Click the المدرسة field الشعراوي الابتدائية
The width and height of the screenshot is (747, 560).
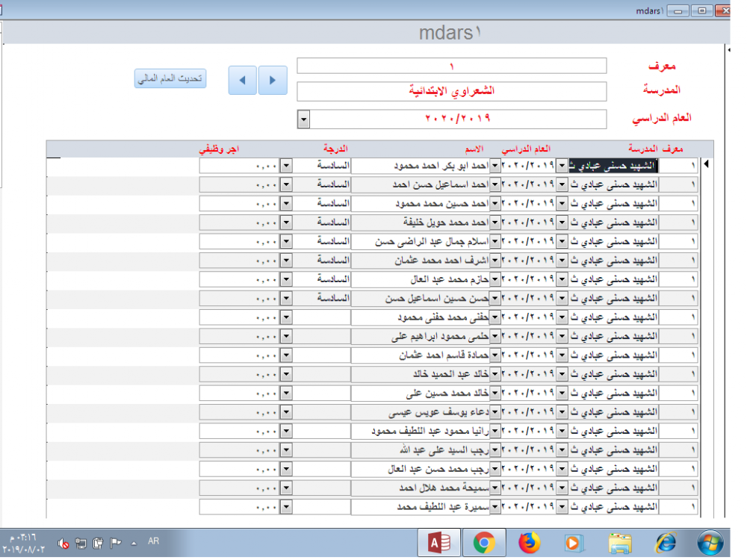[x=452, y=91]
